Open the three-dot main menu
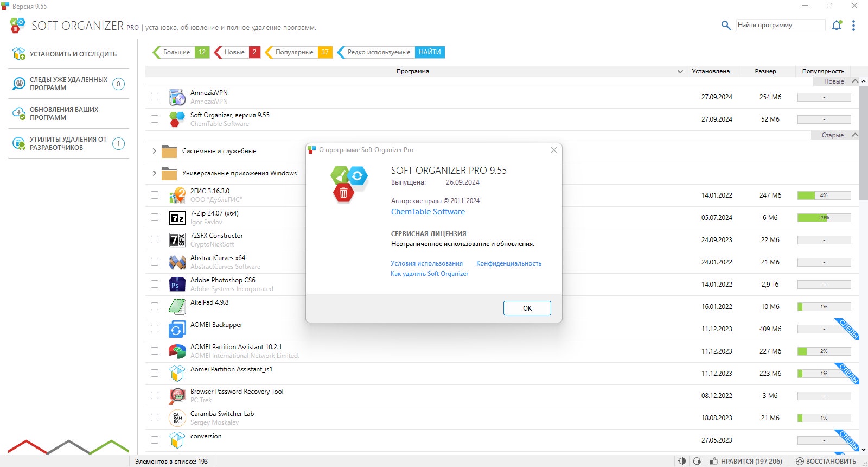Image resolution: width=868 pixels, height=467 pixels. [x=853, y=26]
